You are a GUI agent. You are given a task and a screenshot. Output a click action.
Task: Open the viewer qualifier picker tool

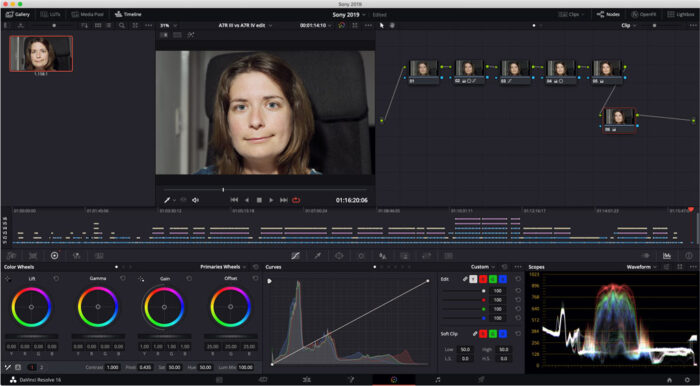click(167, 200)
